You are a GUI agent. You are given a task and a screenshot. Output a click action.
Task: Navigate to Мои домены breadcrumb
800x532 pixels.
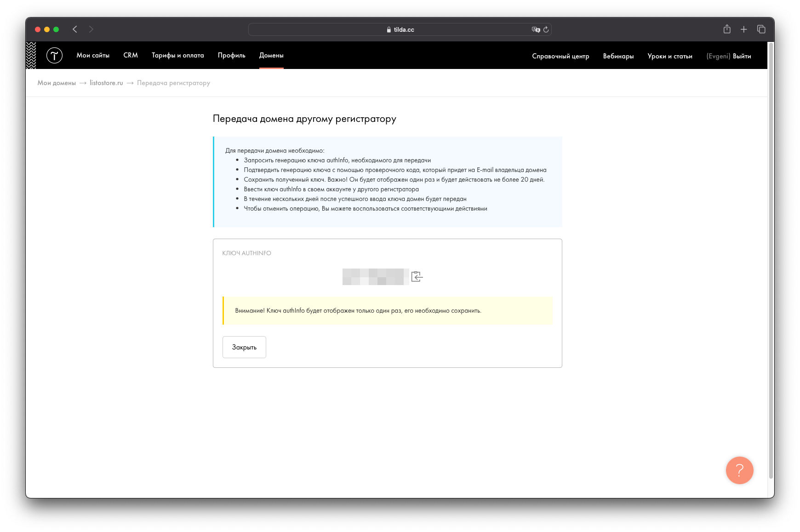coord(57,83)
